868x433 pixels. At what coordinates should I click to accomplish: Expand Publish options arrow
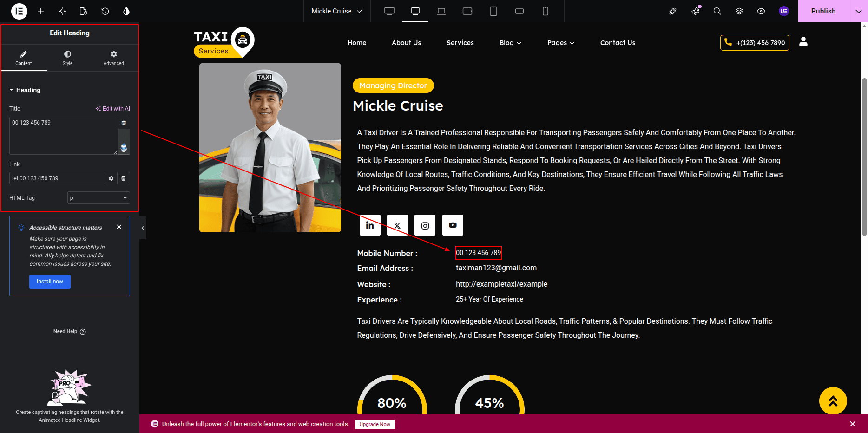858,11
